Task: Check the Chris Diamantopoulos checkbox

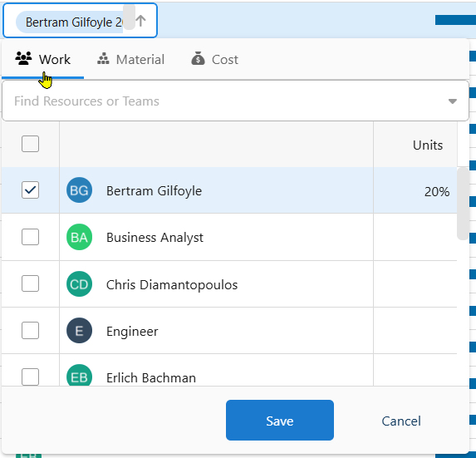Action: tap(31, 283)
